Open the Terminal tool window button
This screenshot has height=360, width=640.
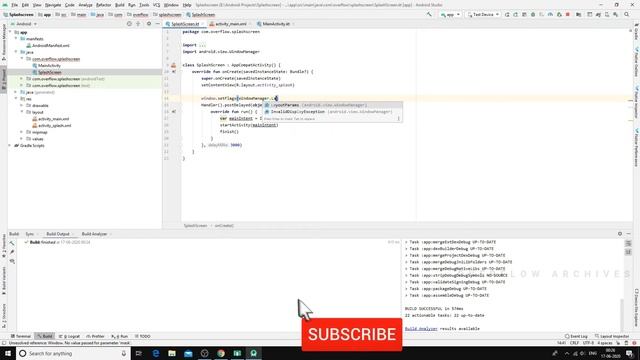[21, 336]
